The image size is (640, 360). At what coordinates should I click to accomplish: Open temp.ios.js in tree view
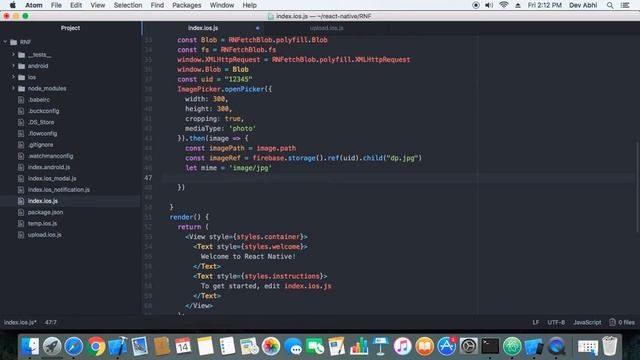pyautogui.click(x=42, y=223)
